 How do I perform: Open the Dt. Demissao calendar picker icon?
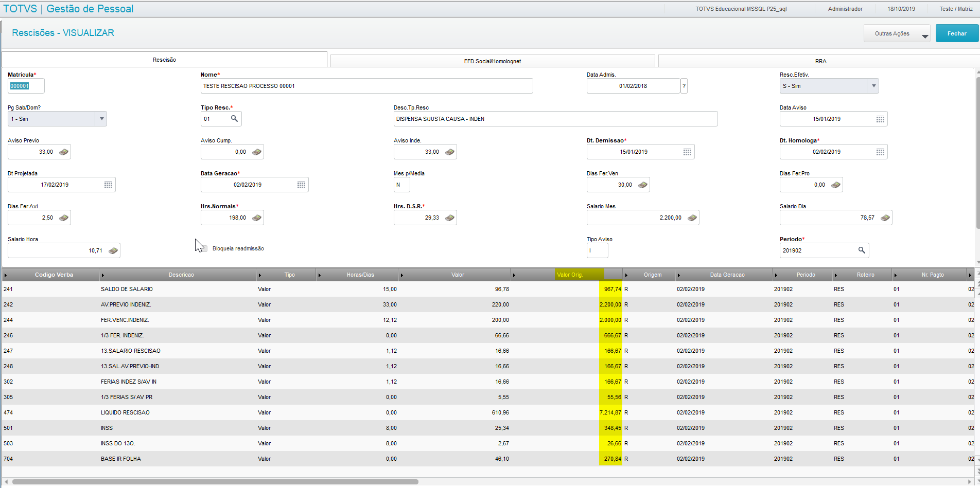point(687,152)
